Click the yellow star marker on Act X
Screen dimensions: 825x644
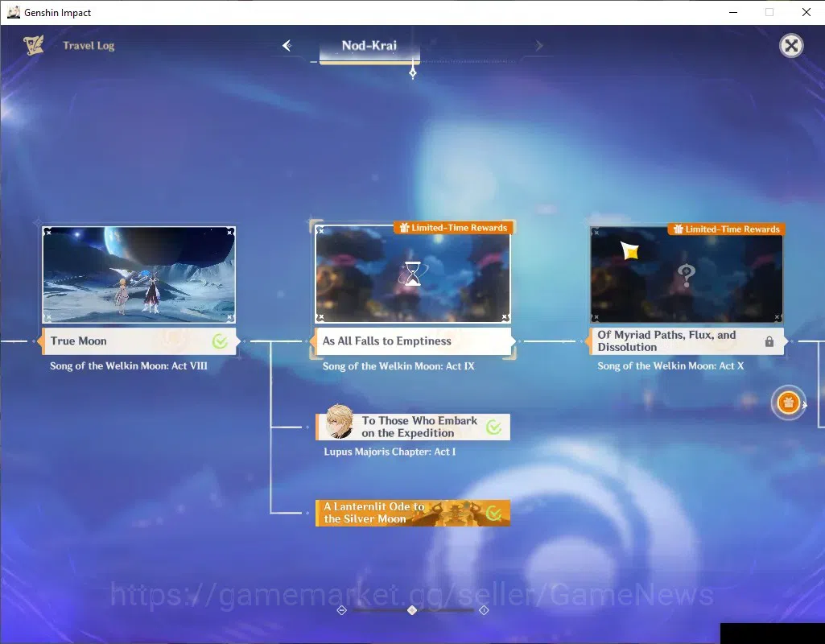tap(629, 250)
